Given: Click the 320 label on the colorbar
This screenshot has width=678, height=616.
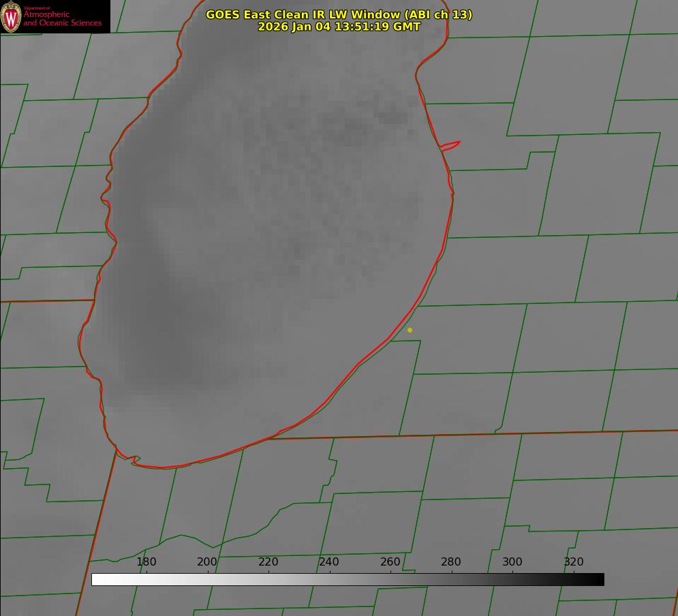Looking at the screenshot, I should [574, 561].
